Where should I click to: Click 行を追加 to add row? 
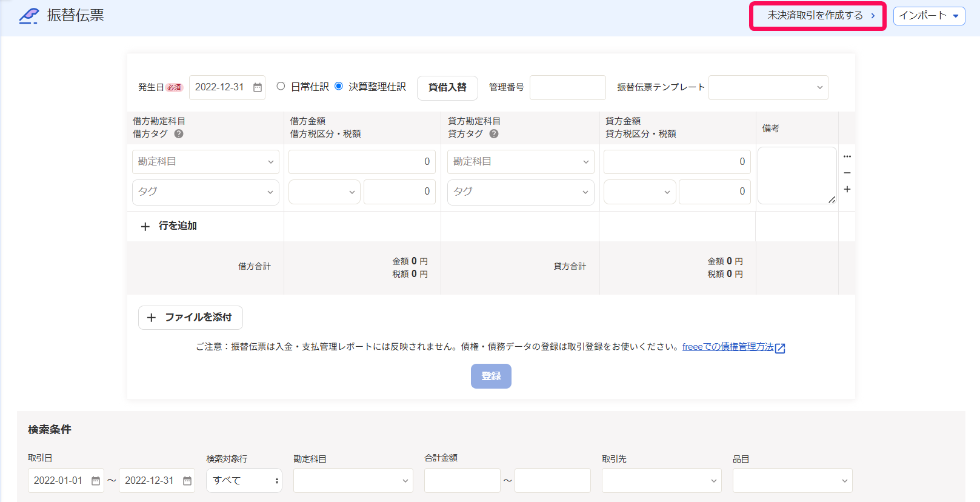[168, 226]
